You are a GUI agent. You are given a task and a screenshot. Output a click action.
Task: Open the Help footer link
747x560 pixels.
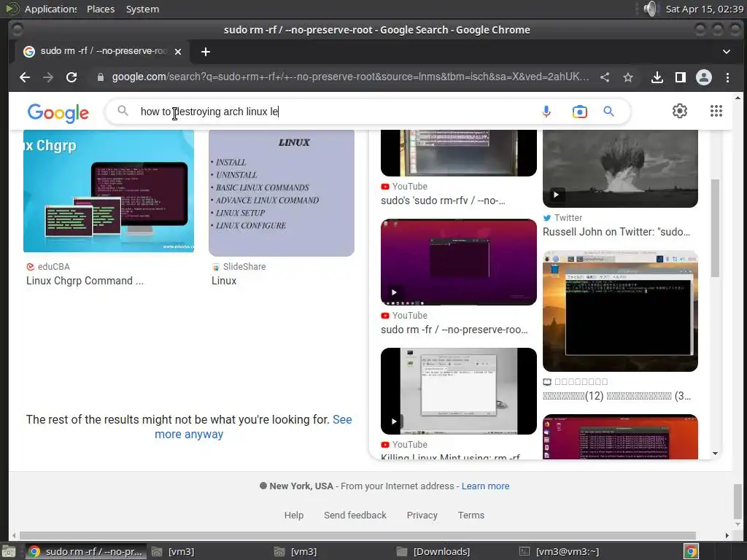pyautogui.click(x=294, y=516)
